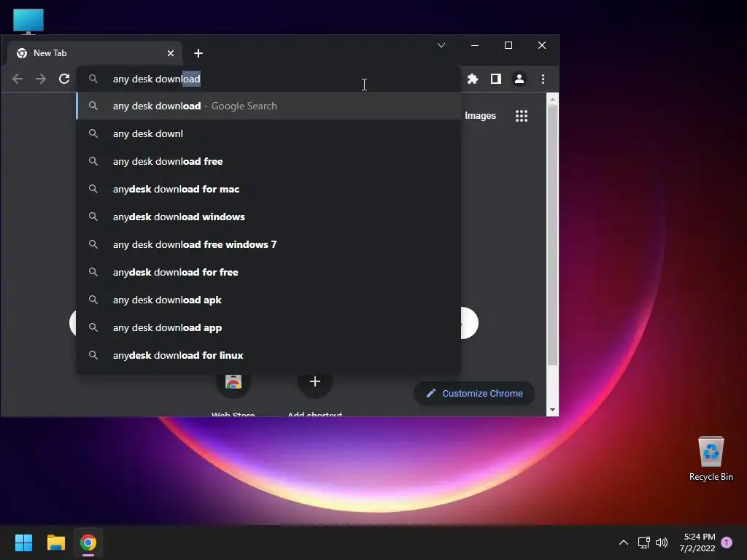747x560 pixels.
Task: Click the Chrome forward arrow
Action: (x=41, y=79)
